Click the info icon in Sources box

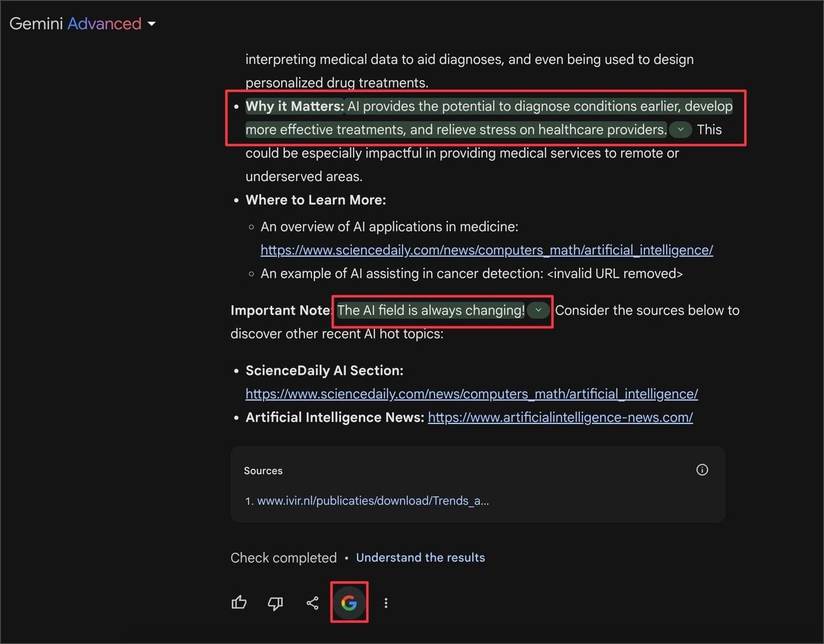[702, 470]
